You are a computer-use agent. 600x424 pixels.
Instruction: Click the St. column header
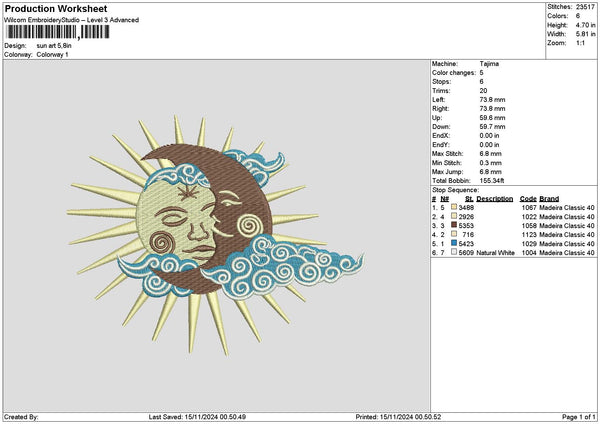tap(469, 198)
